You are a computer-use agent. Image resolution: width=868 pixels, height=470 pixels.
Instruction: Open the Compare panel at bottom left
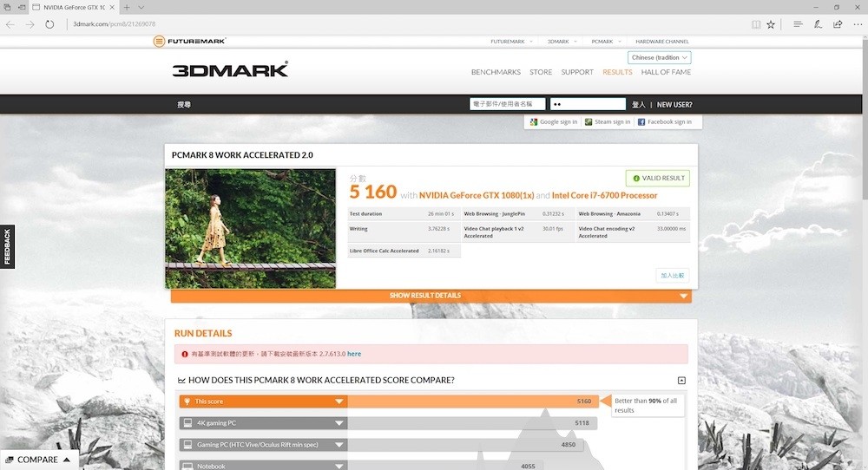coord(38,460)
